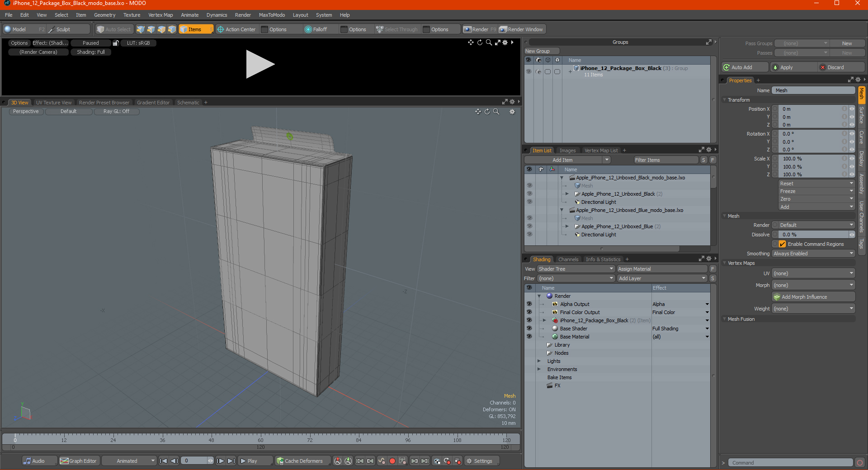
Task: Step to next frame
Action: pyautogui.click(x=220, y=461)
